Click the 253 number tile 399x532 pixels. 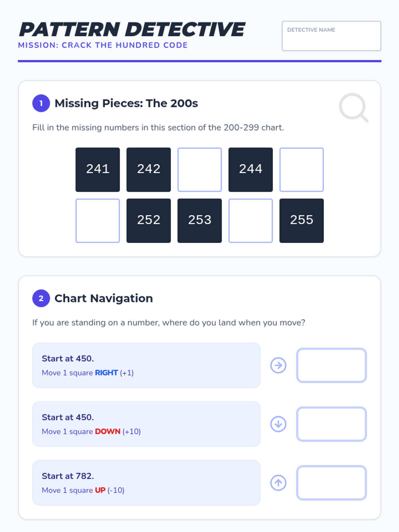click(x=199, y=220)
